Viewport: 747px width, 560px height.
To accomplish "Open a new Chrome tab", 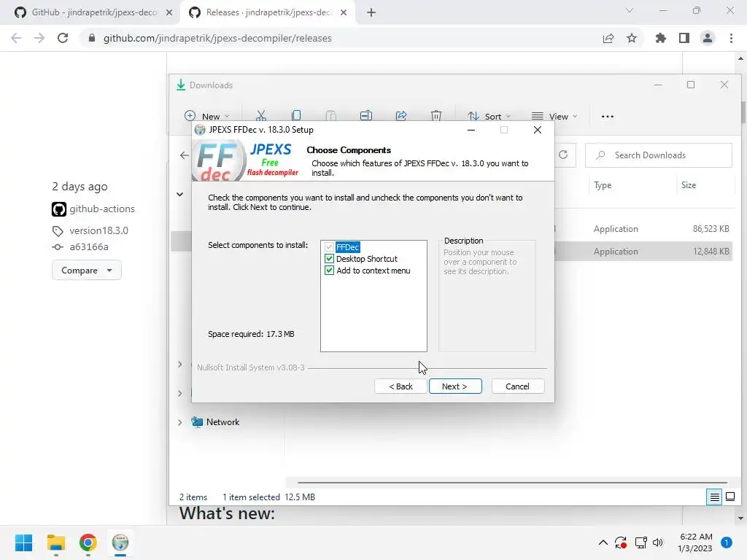I will [x=371, y=13].
